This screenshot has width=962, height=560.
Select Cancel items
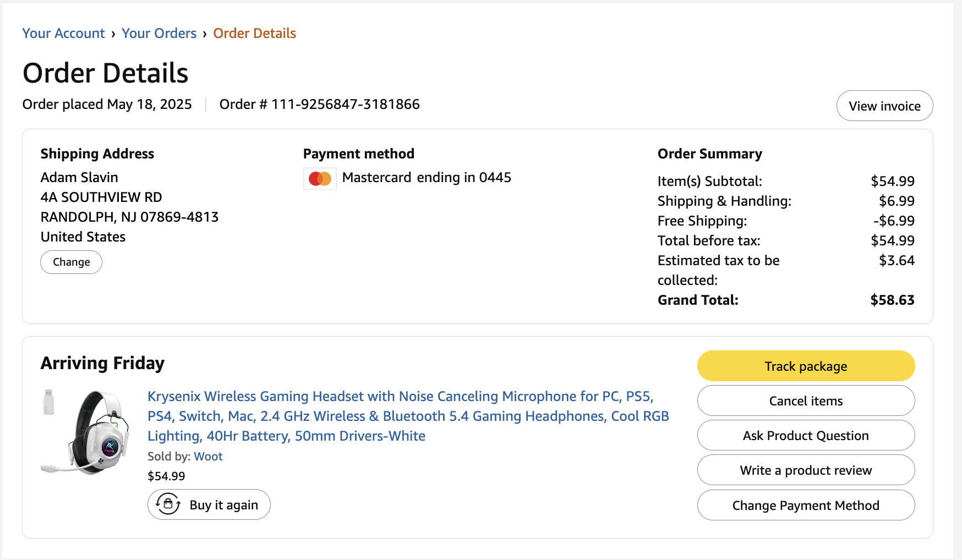[x=806, y=400]
